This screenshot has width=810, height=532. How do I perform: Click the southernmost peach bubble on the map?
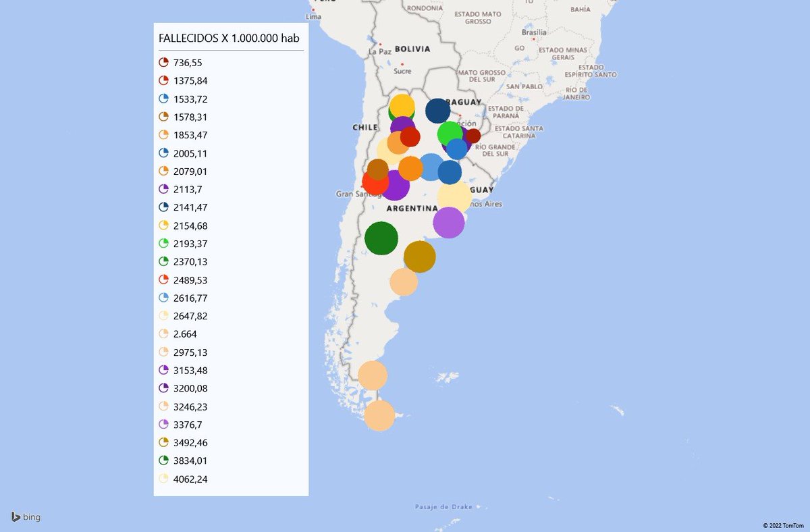click(379, 416)
